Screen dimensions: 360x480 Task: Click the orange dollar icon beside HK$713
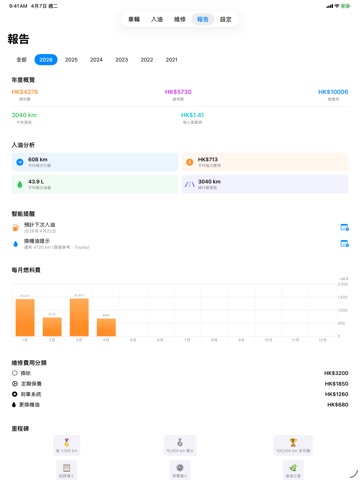[x=190, y=162]
